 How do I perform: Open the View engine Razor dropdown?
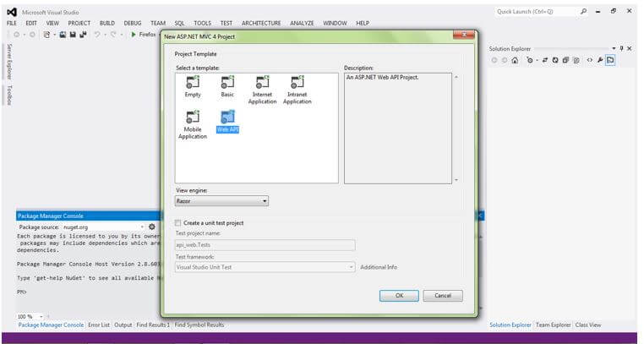pos(221,201)
